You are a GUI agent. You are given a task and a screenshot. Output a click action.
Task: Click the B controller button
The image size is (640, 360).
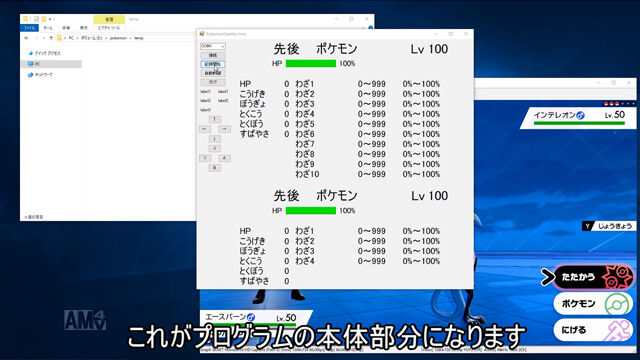coord(215,168)
